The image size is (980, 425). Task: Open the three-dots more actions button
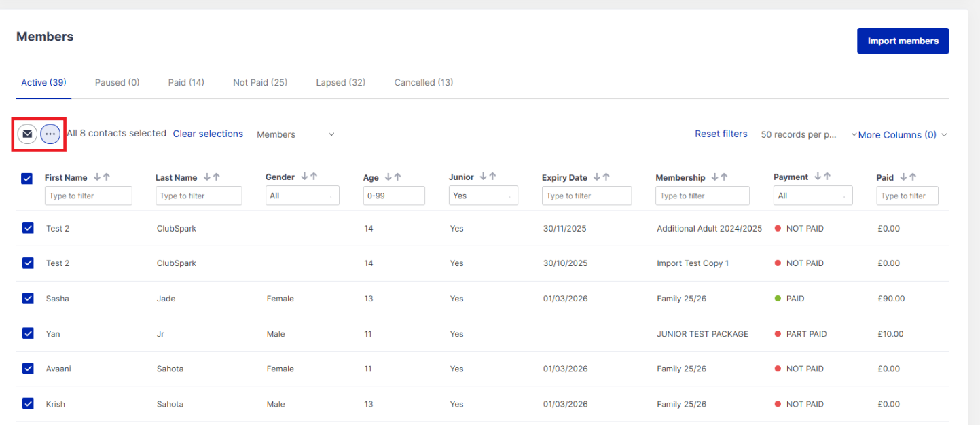point(50,134)
